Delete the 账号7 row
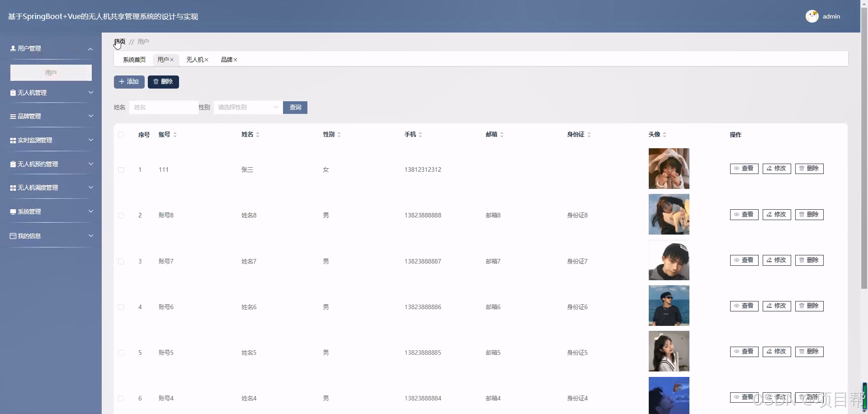 pyautogui.click(x=809, y=260)
